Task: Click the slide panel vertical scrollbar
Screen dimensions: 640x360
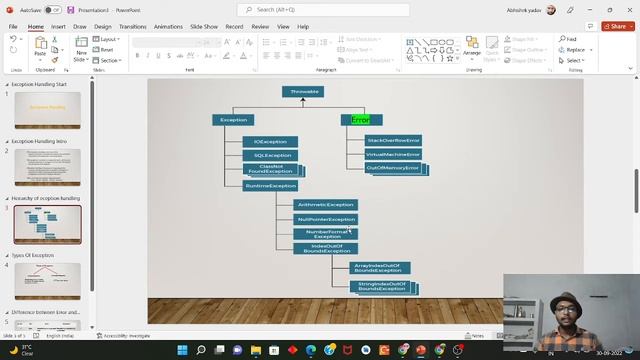Action: coord(92,186)
